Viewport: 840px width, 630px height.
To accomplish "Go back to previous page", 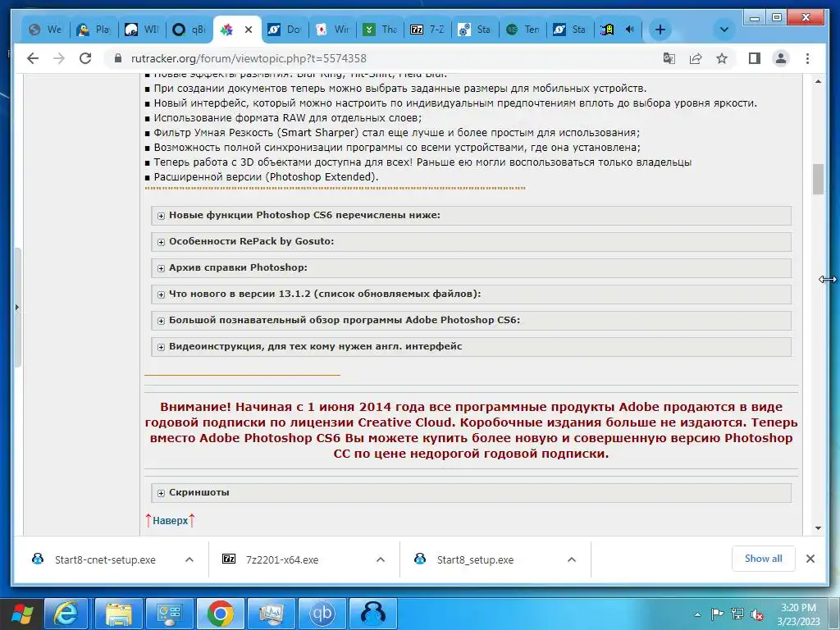I will 33,58.
